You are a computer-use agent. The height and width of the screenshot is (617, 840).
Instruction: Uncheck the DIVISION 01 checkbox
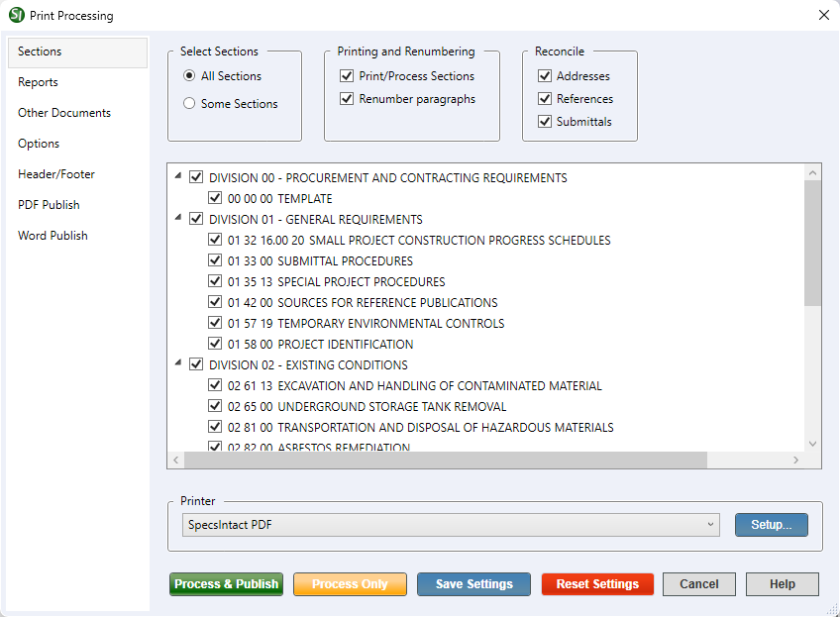click(x=196, y=219)
